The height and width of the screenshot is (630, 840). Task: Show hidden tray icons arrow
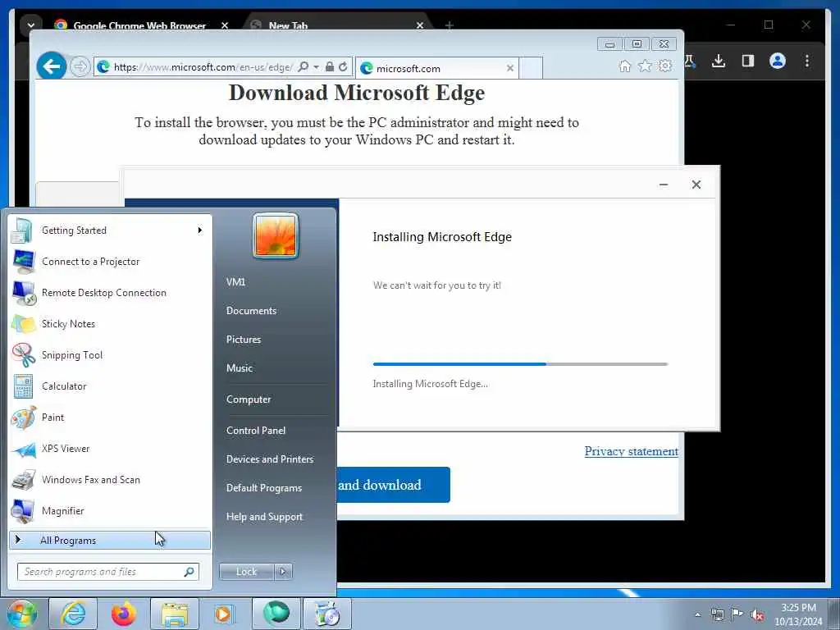697,615
